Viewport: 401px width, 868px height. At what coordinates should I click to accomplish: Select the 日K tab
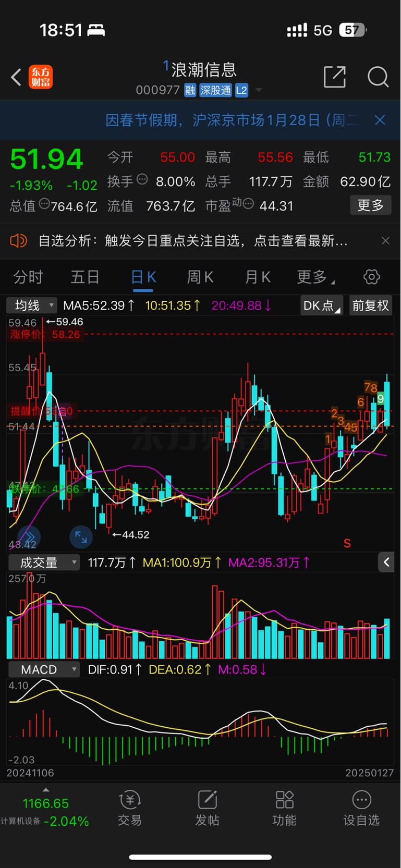(143, 277)
